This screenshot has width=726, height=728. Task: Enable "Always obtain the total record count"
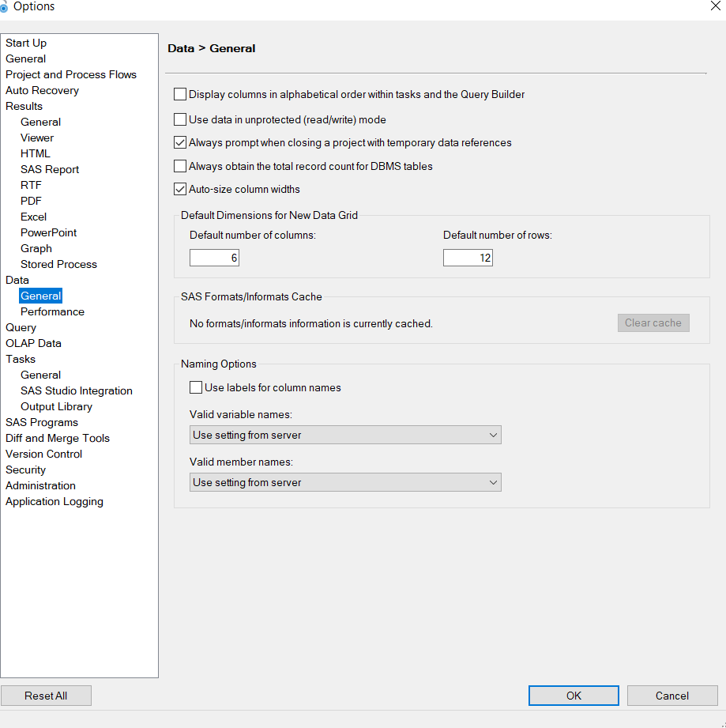(x=179, y=166)
